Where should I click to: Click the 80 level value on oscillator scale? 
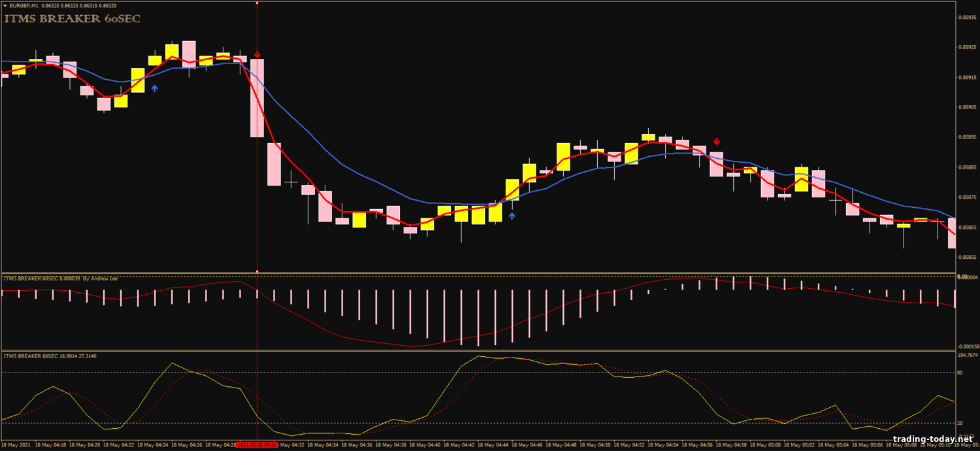click(x=960, y=373)
